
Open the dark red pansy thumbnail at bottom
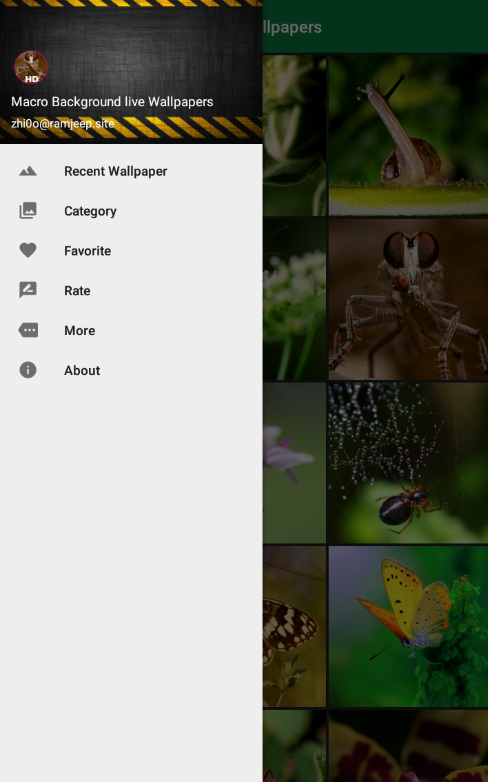[x=408, y=746]
